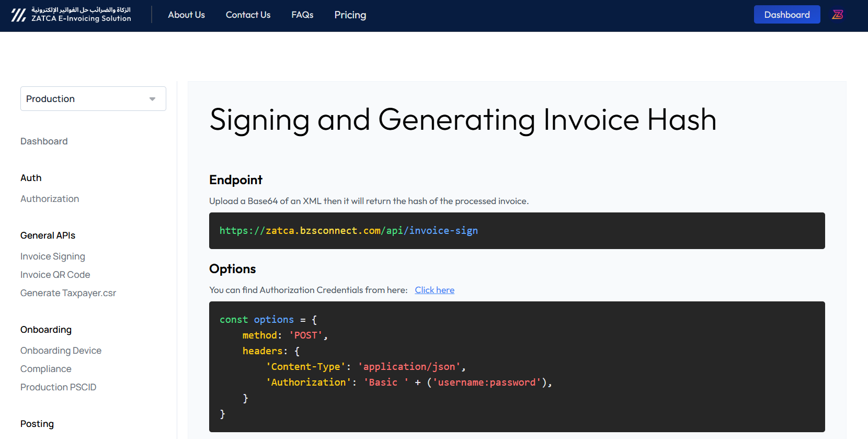868x439 pixels.
Task: Go to Contact Us in navigation
Action: click(x=248, y=15)
